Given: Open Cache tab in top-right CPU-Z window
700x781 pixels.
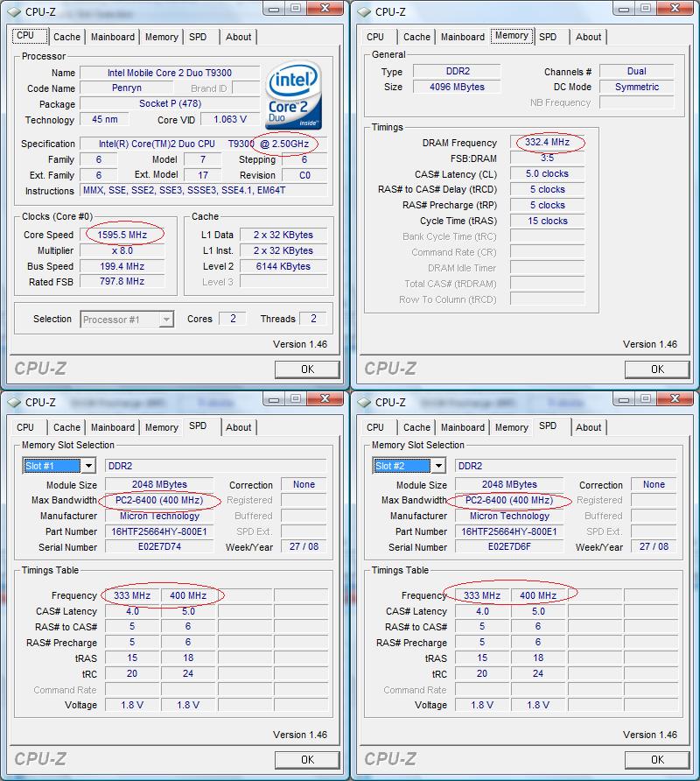Looking at the screenshot, I should pyautogui.click(x=416, y=37).
